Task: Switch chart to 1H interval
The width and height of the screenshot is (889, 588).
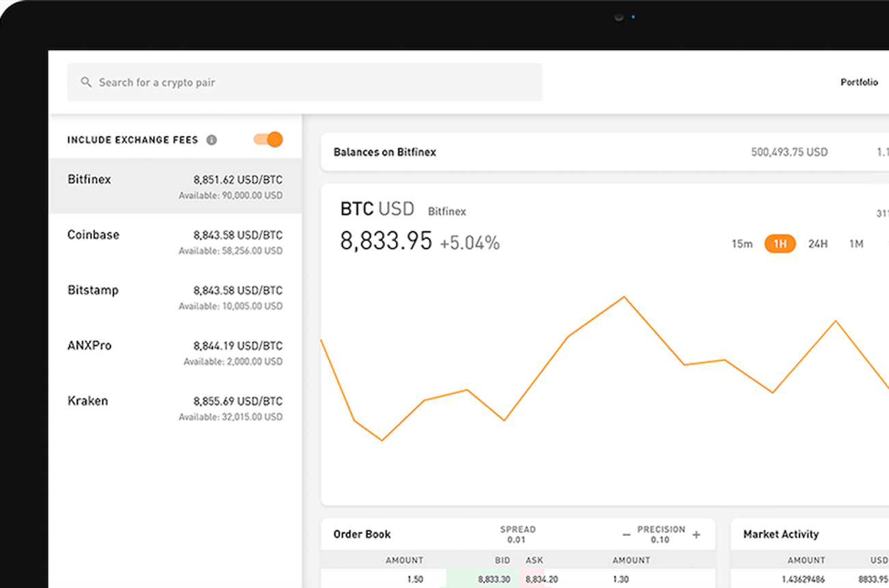Action: 780,243
